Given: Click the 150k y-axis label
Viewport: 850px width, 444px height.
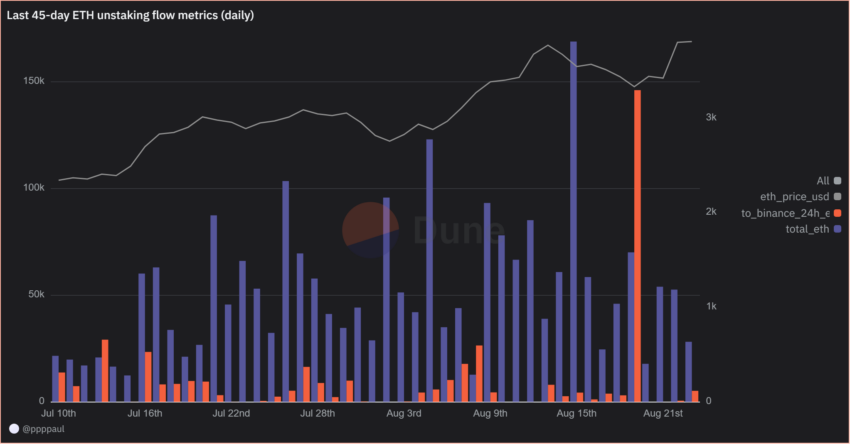Looking at the screenshot, I should tap(34, 81).
